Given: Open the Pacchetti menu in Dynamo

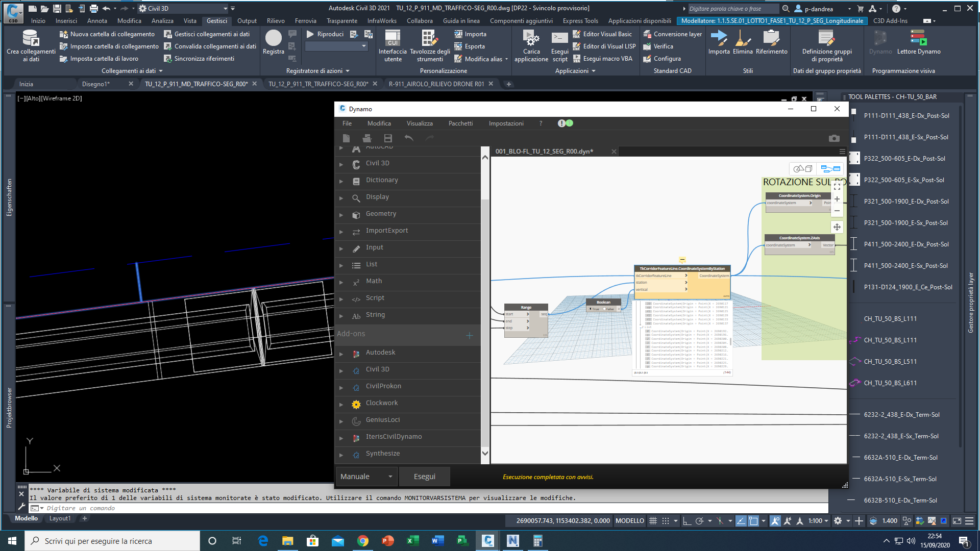Looking at the screenshot, I should click(x=460, y=123).
